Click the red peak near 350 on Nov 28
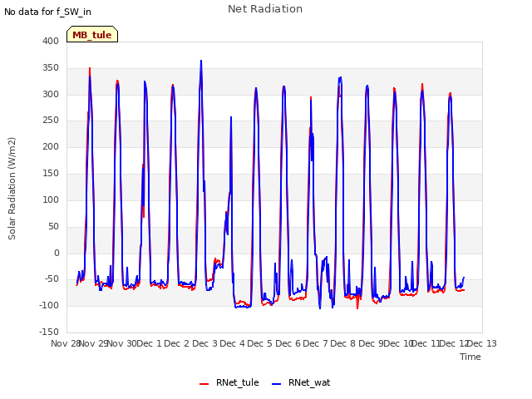Image resolution: width=532 pixels, height=399 pixels. coord(90,68)
